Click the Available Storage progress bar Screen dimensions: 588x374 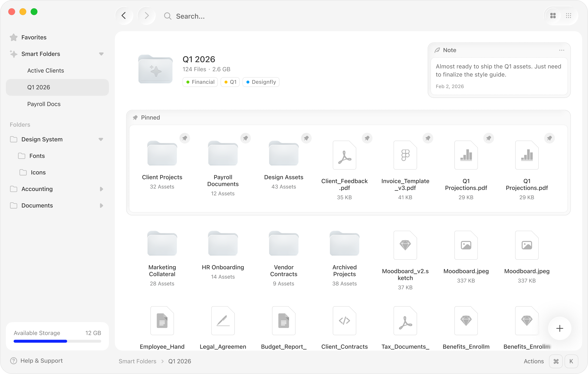(57, 341)
